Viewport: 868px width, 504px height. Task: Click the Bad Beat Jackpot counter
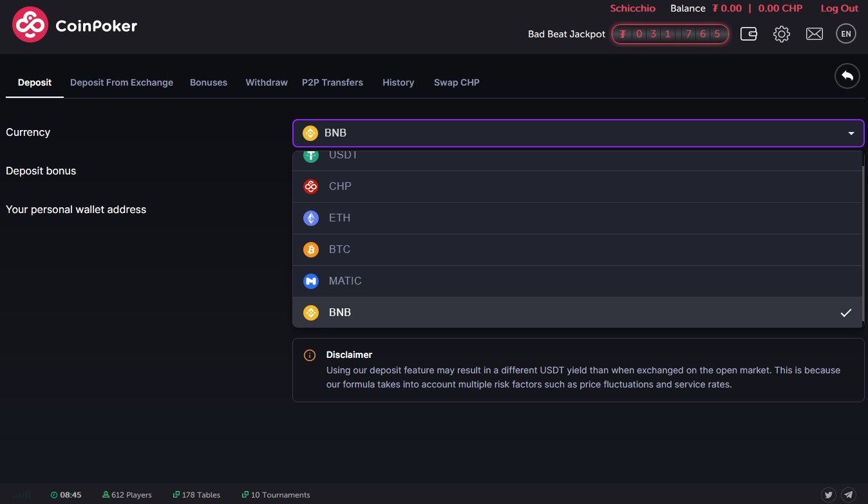pos(670,34)
